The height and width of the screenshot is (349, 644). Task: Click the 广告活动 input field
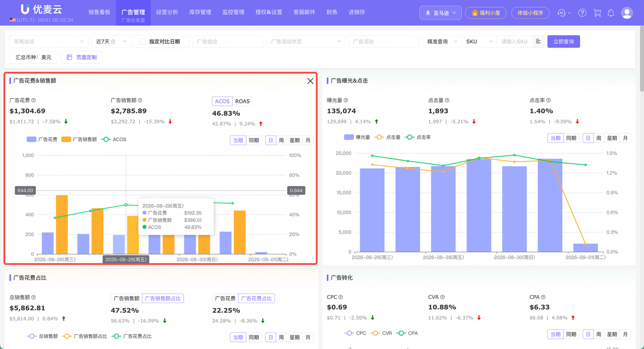pos(384,41)
